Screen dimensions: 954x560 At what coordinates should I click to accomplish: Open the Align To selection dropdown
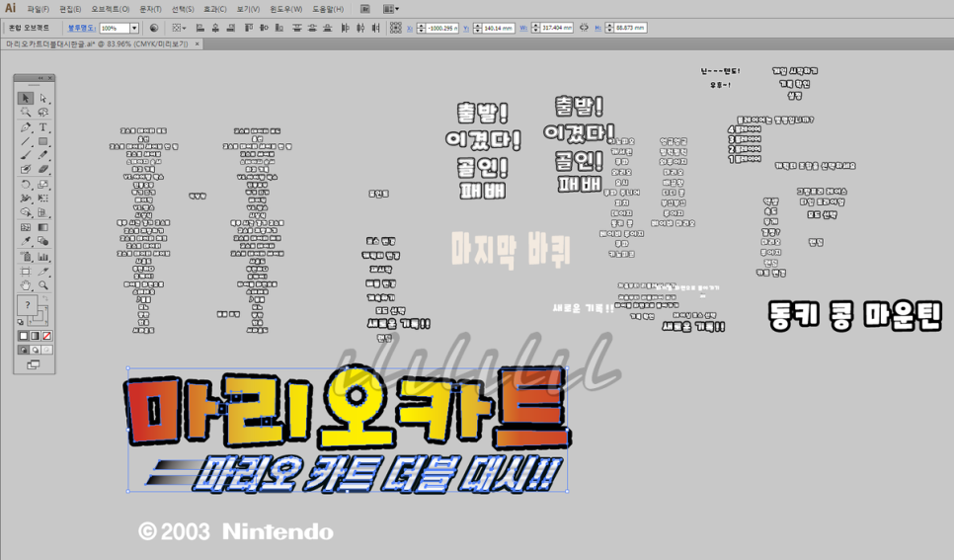click(x=179, y=28)
